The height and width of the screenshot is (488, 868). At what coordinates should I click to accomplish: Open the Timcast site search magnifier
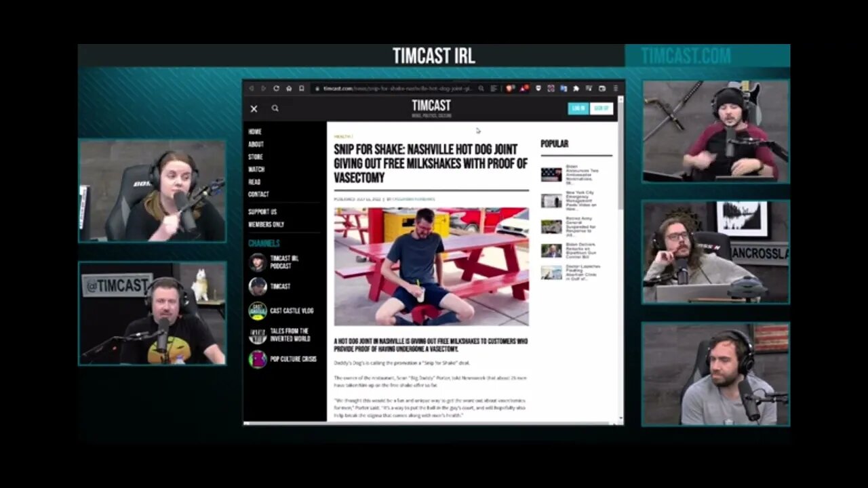(275, 108)
